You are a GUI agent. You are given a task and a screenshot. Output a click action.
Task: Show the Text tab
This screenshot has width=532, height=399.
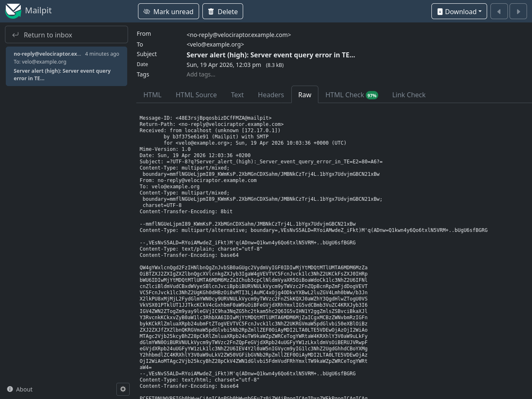[237, 95]
